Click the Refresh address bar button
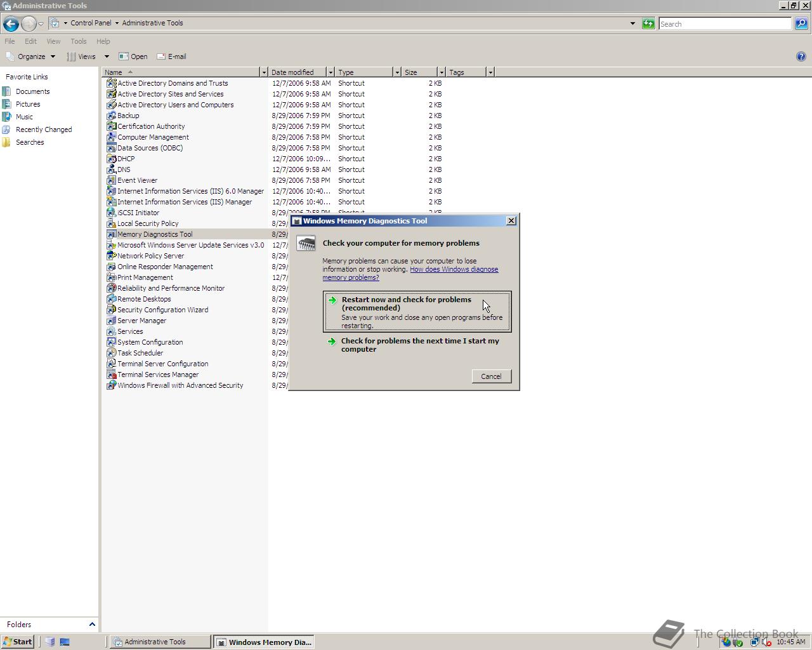 [x=648, y=23]
